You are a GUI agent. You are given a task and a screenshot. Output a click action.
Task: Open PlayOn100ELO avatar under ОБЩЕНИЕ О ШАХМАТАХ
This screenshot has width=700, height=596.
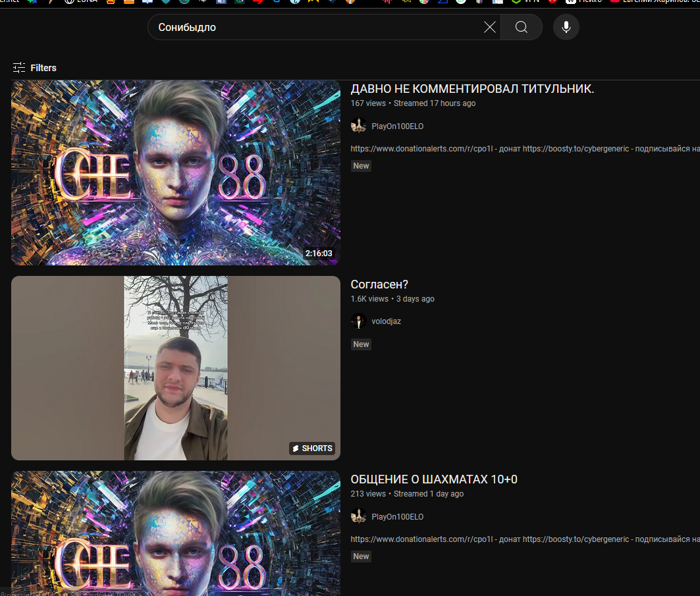coord(358,516)
